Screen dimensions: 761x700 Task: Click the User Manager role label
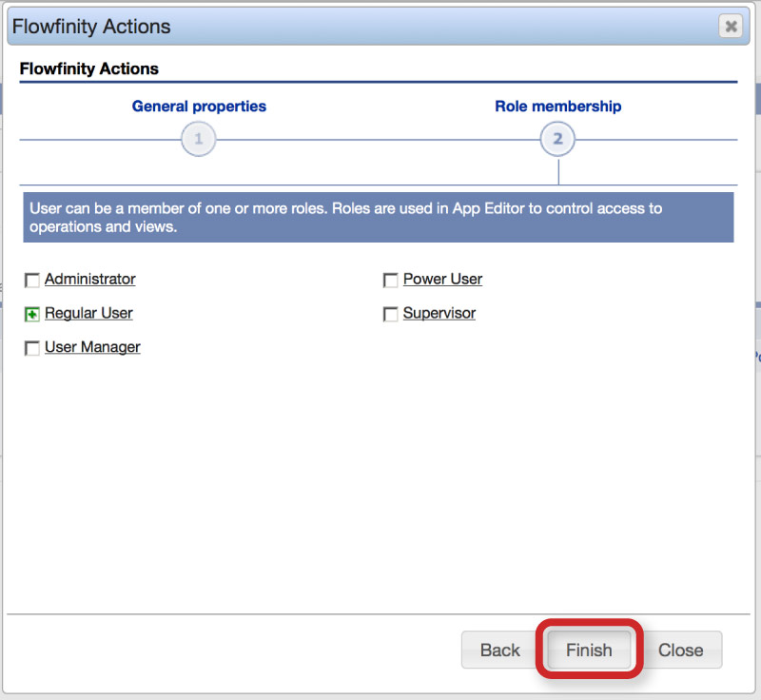coord(92,347)
